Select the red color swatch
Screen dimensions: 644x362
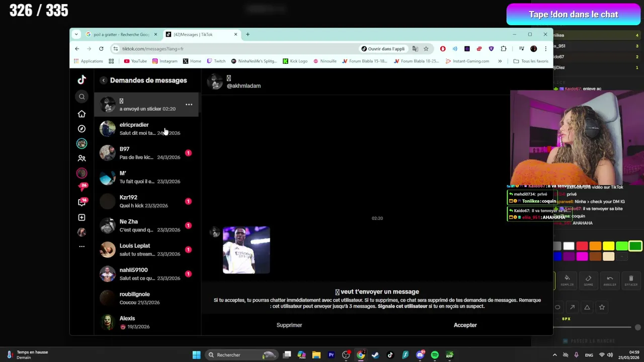pos(582,246)
